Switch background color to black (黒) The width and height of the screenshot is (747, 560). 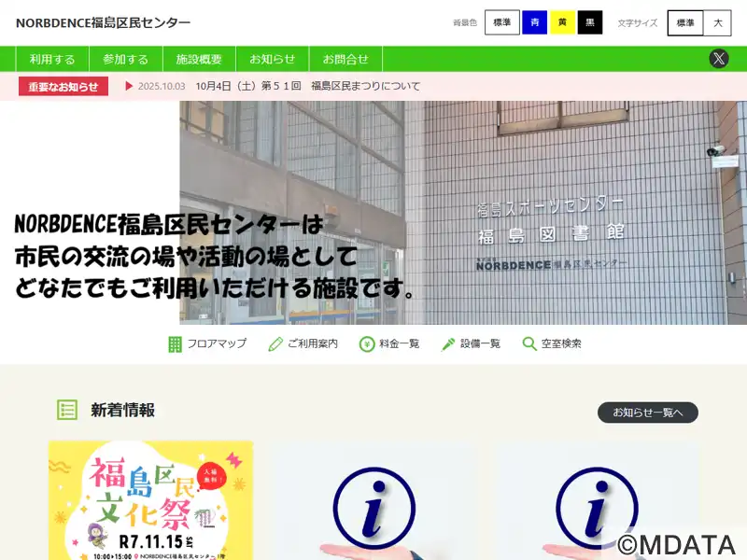click(590, 22)
